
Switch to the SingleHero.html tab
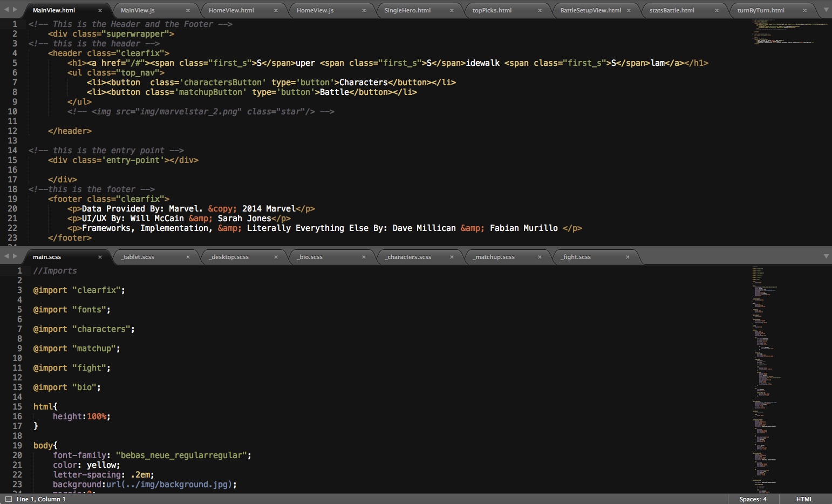point(407,10)
